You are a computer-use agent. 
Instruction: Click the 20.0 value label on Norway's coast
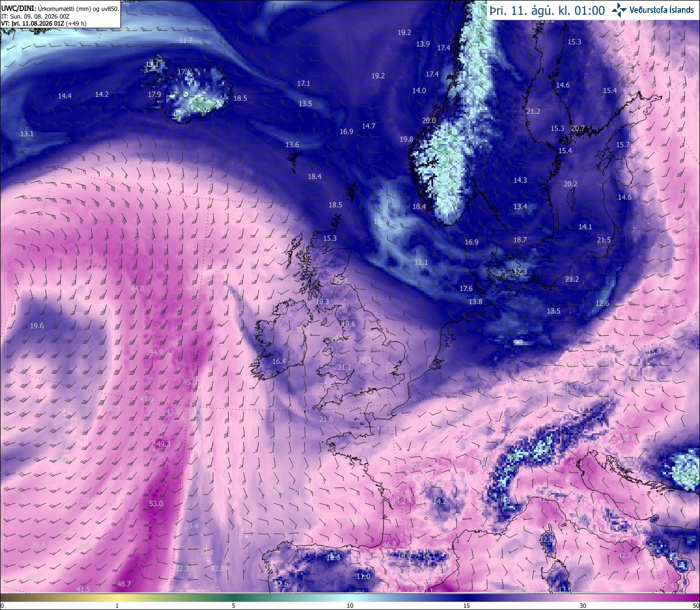coord(429,120)
